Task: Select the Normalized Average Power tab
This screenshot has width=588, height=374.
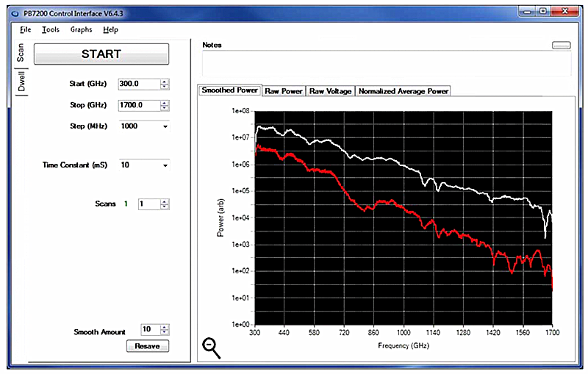Action: [x=403, y=91]
